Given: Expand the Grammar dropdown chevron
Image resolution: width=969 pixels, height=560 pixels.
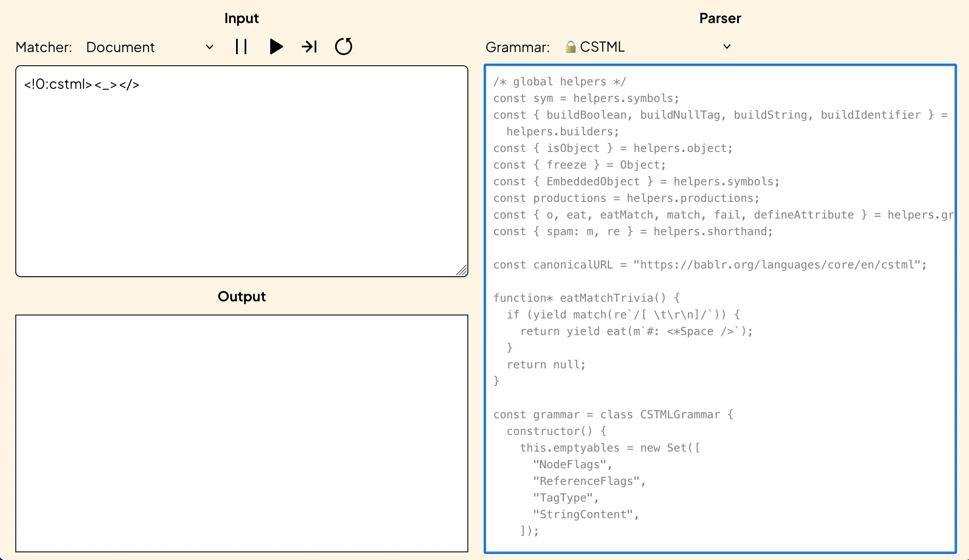Looking at the screenshot, I should (x=727, y=47).
